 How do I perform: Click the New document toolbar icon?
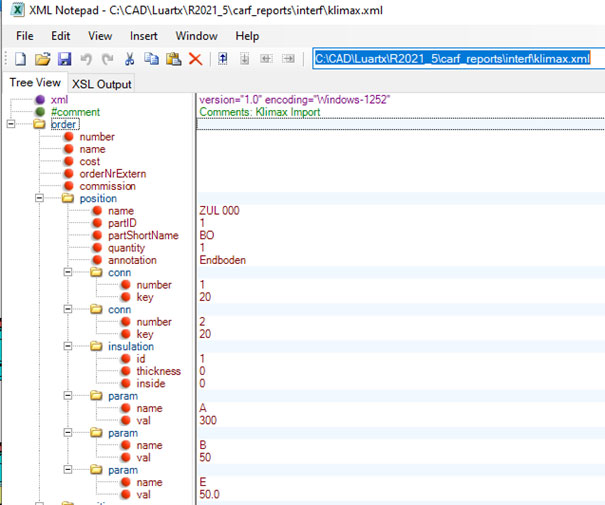tap(20, 59)
